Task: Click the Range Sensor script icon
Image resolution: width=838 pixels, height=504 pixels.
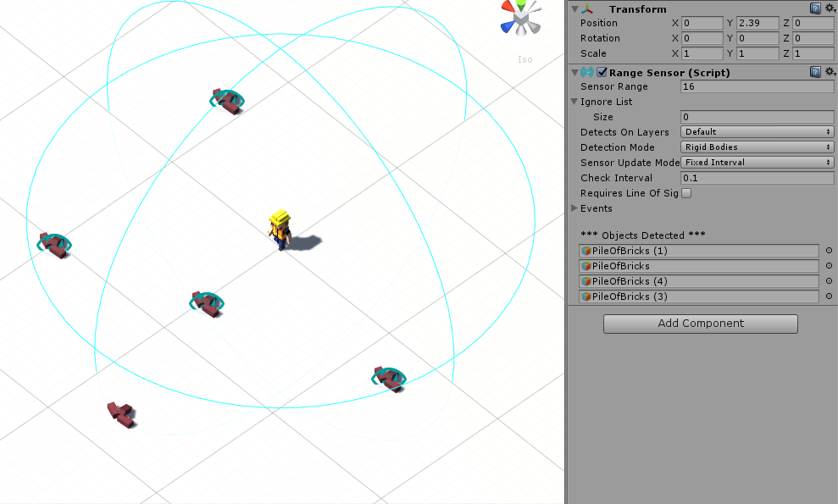Action: tap(587, 72)
